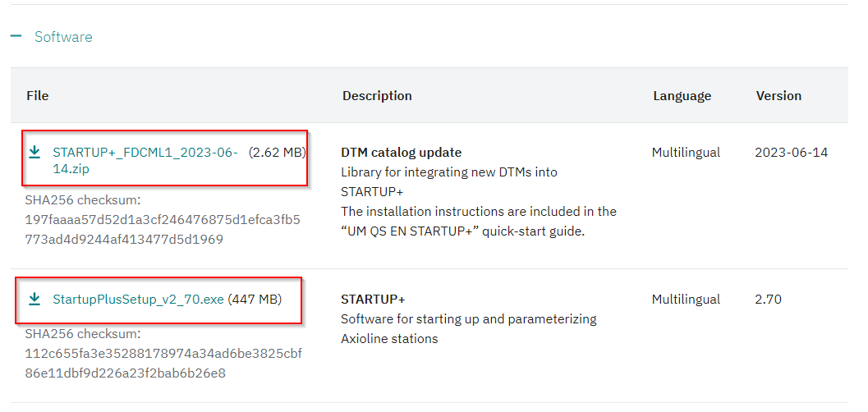Click the Version column header

[778, 96]
